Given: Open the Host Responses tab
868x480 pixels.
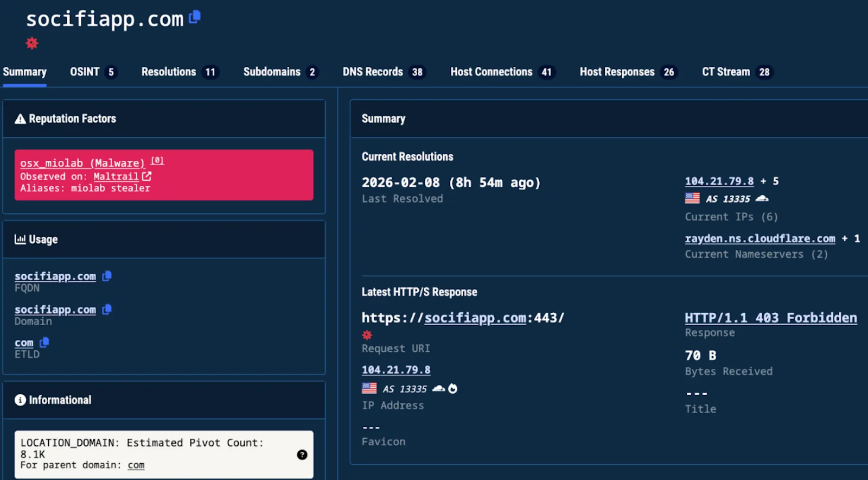Looking at the screenshot, I should 628,72.
